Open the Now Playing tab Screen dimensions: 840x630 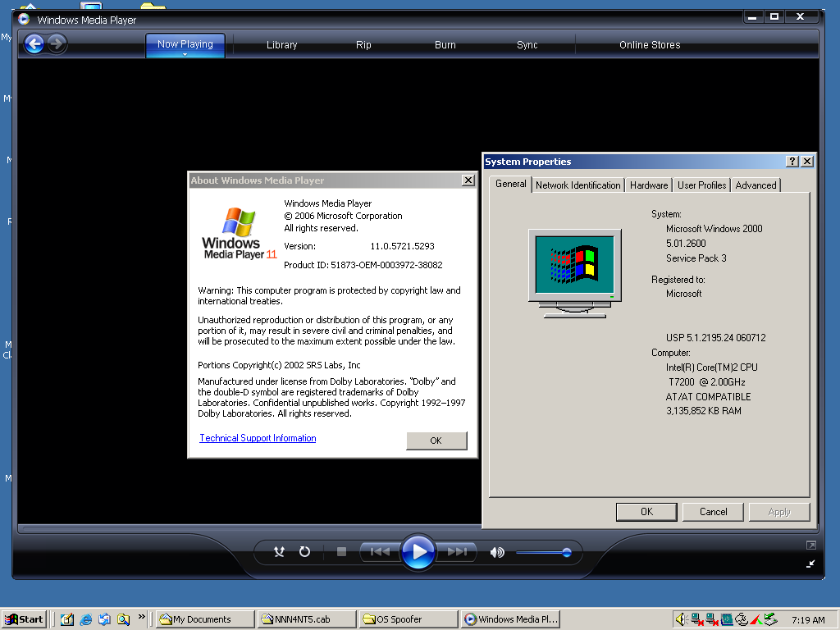[x=185, y=44]
